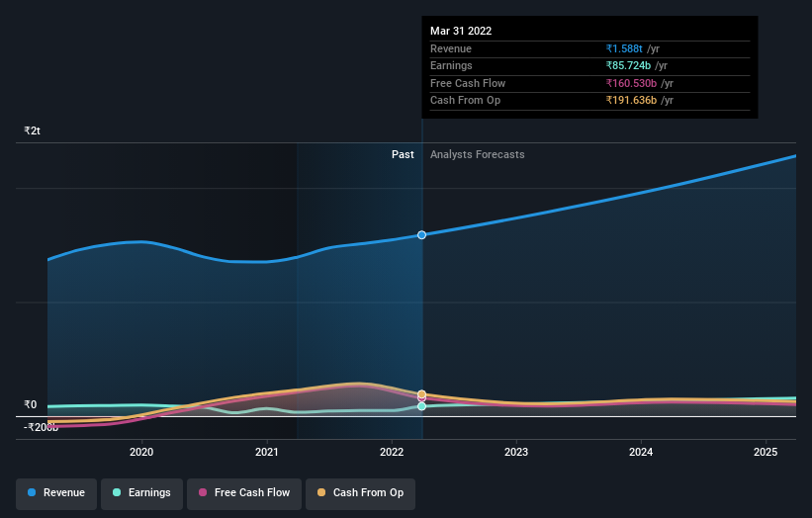Click the 2023 x-axis label
This screenshot has height=518, width=812.
pyautogui.click(x=516, y=453)
